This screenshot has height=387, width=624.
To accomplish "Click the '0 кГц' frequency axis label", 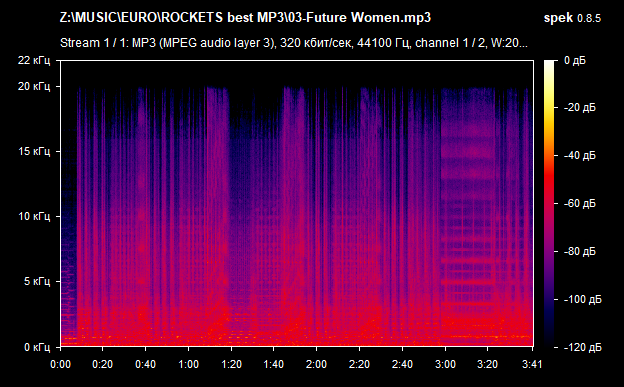I will click(37, 347).
